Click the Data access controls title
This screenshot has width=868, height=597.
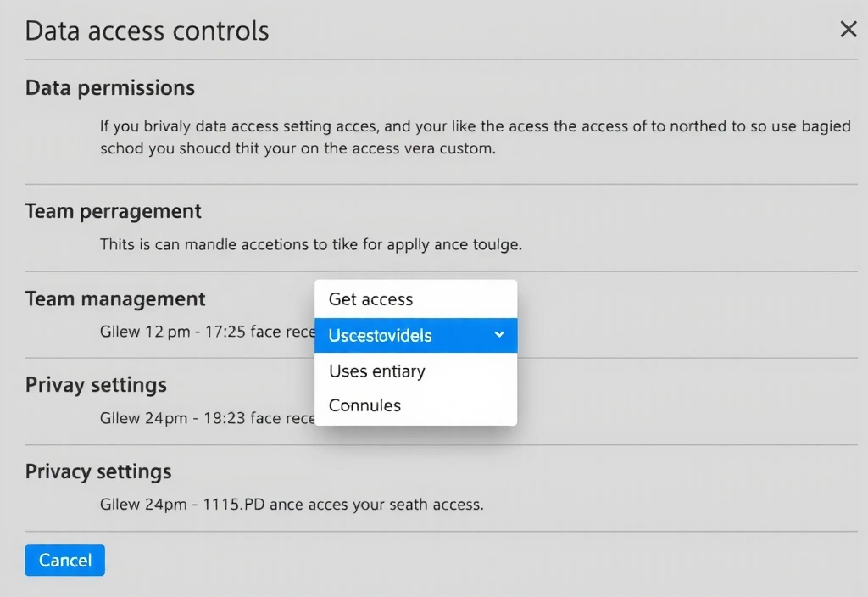coord(147,31)
